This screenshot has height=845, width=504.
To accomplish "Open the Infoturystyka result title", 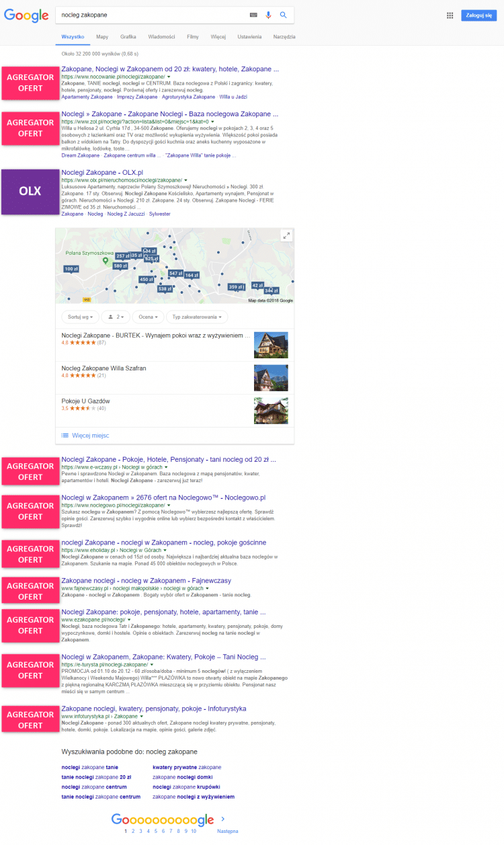I will coord(154,709).
